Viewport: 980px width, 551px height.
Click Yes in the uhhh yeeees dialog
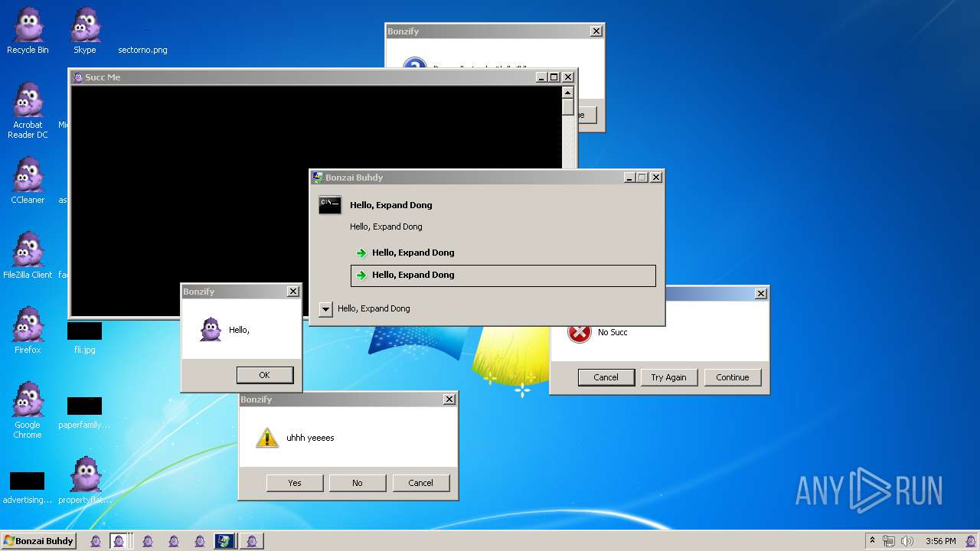(x=295, y=483)
